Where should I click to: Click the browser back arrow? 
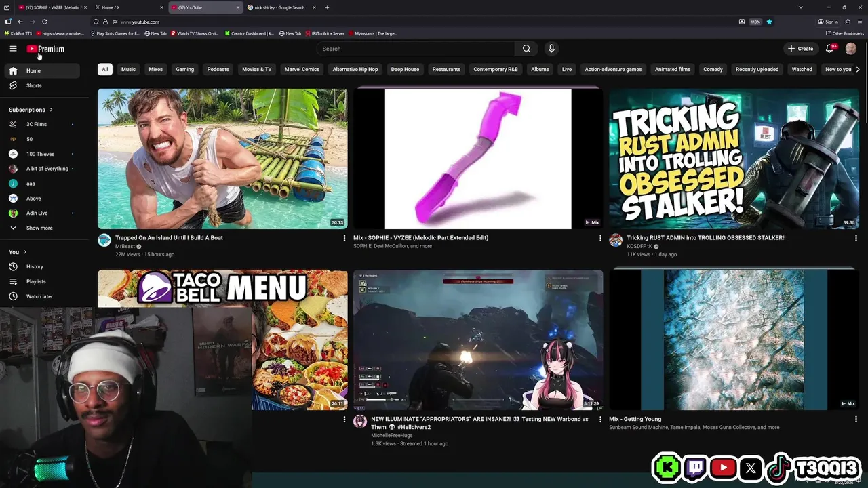20,22
